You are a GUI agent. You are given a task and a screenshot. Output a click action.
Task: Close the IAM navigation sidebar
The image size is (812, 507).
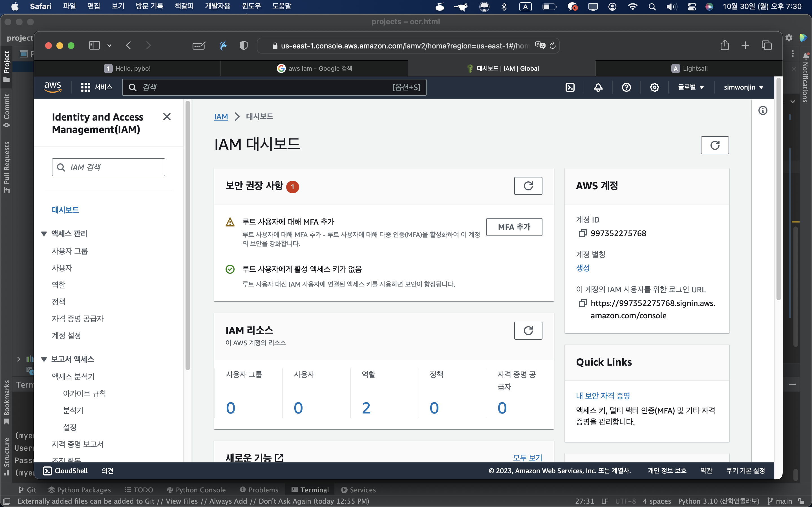(167, 117)
